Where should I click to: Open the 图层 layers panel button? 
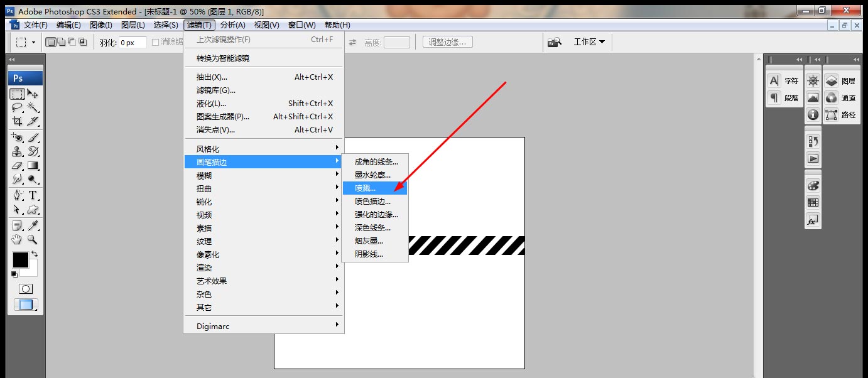tap(841, 81)
